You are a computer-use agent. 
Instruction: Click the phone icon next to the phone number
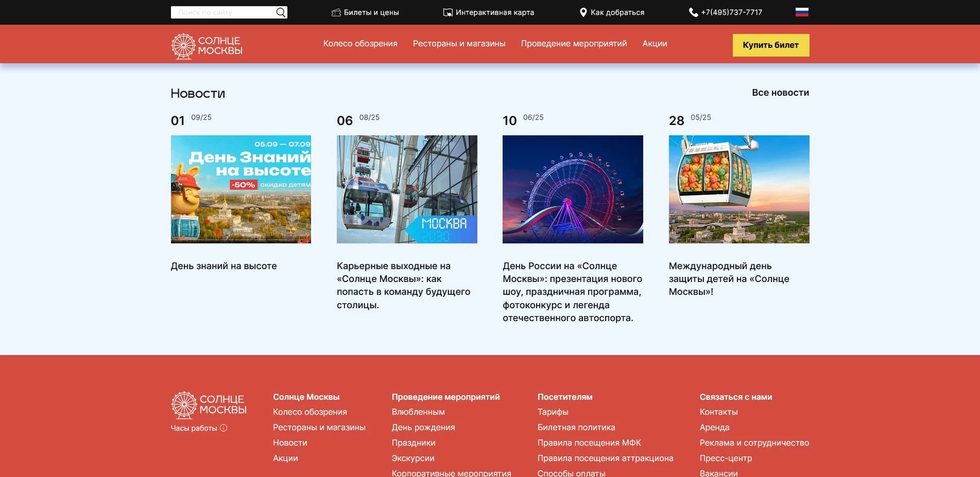[693, 12]
